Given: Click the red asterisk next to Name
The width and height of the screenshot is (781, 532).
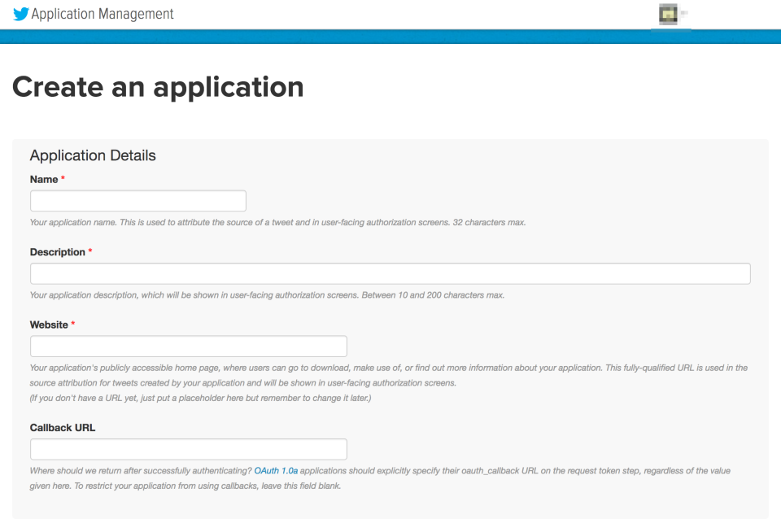Looking at the screenshot, I should click(63, 179).
